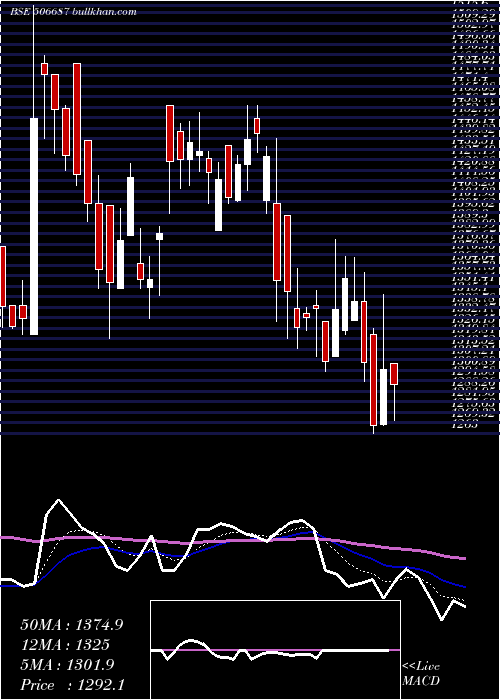The width and height of the screenshot is (500, 700).
Task: Click the Price : 1292.1 reading
Action: coord(73,684)
